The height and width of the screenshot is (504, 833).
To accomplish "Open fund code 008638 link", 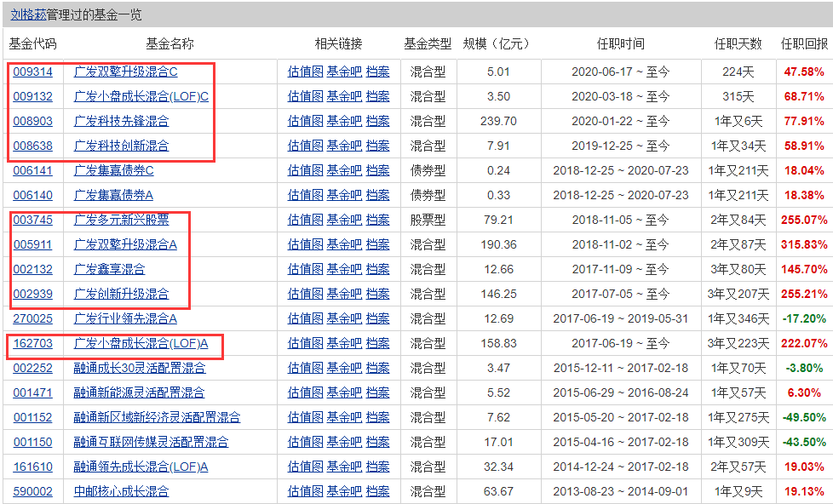I will tap(33, 146).
